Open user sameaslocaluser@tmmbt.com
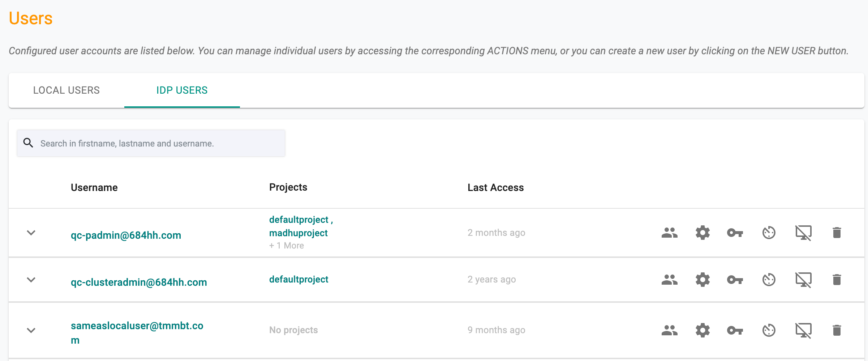The image size is (868, 361). [137, 333]
